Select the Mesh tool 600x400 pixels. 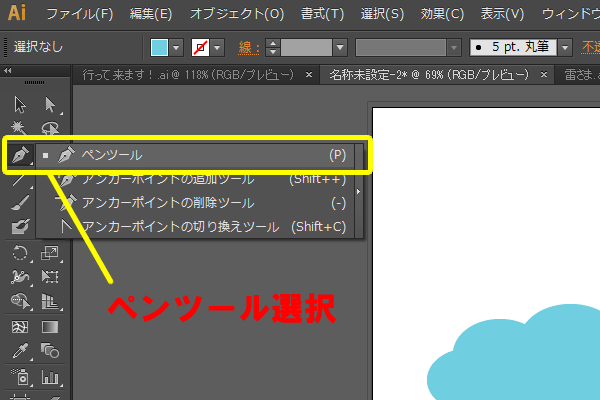pos(20,327)
